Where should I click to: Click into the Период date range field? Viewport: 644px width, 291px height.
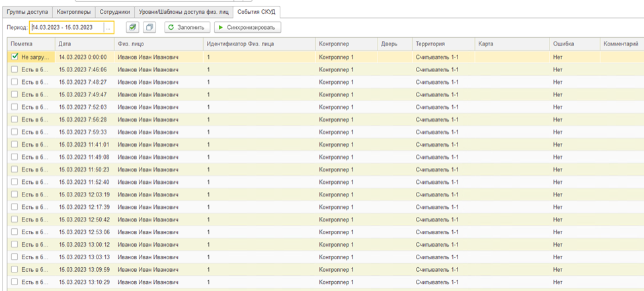tap(67, 28)
